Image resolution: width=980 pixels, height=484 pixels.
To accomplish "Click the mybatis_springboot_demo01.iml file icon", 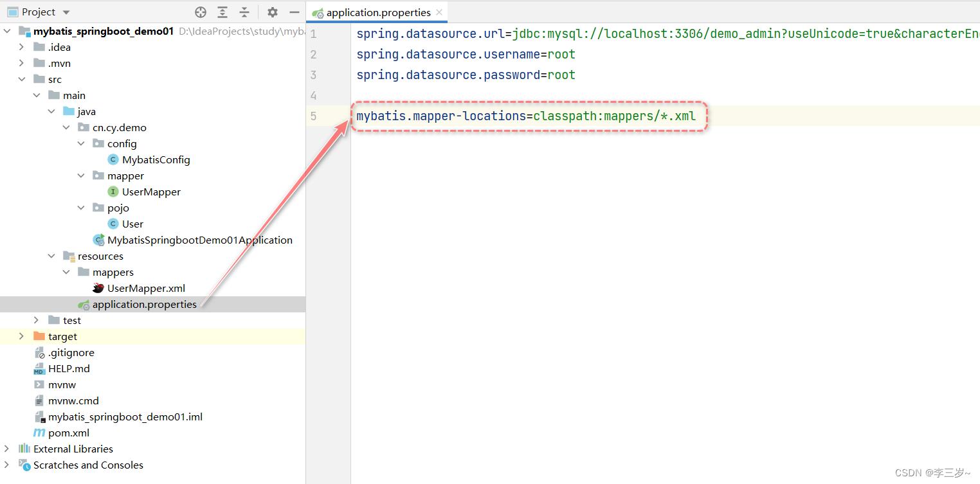I will pyautogui.click(x=39, y=417).
